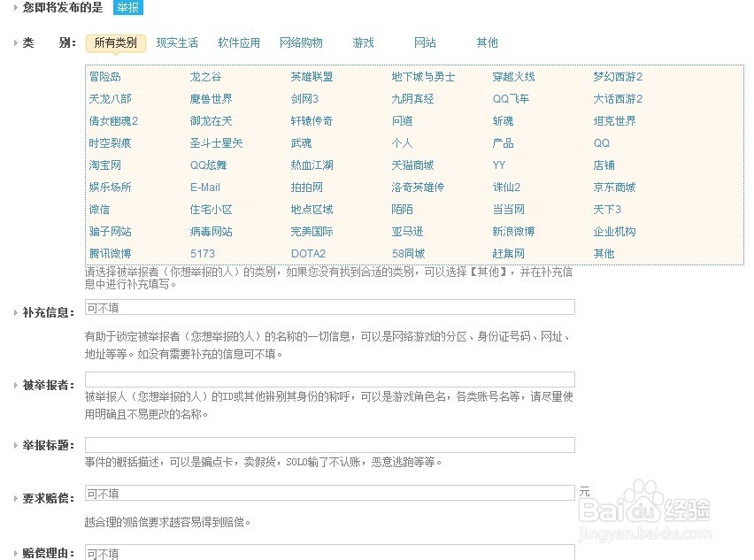
Task: Switch to the 游戏 category tab
Action: (363, 42)
